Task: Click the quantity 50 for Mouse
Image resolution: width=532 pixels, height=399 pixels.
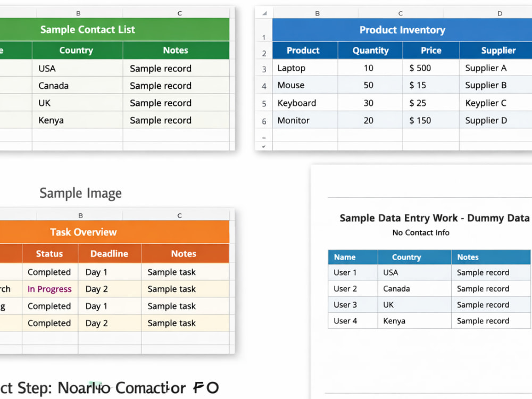Action: point(370,85)
